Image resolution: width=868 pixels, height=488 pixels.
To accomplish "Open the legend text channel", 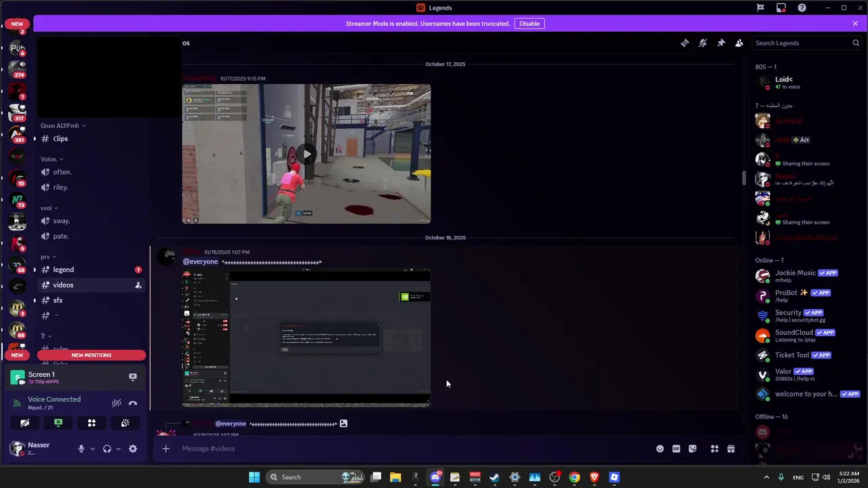I will 92,270.
